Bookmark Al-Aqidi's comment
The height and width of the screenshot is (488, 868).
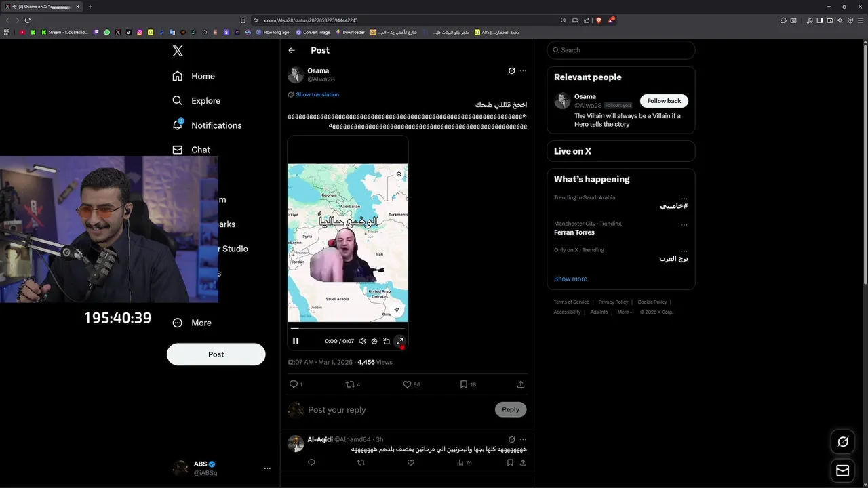510,462
